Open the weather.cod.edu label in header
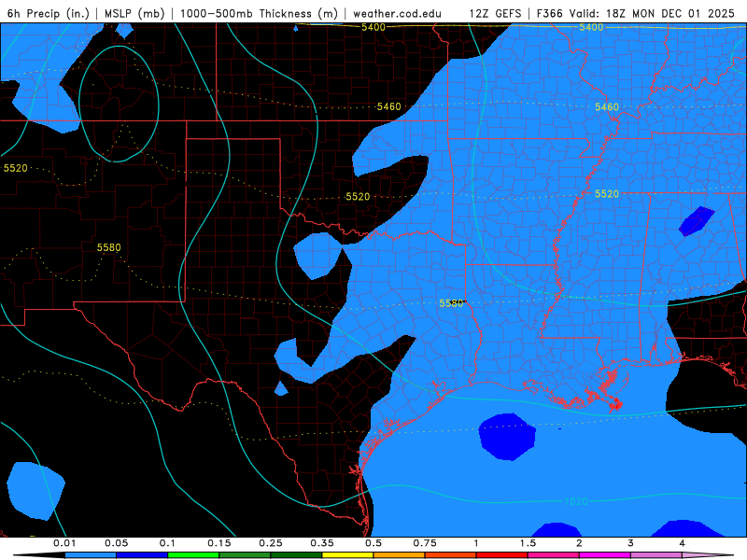 398,13
